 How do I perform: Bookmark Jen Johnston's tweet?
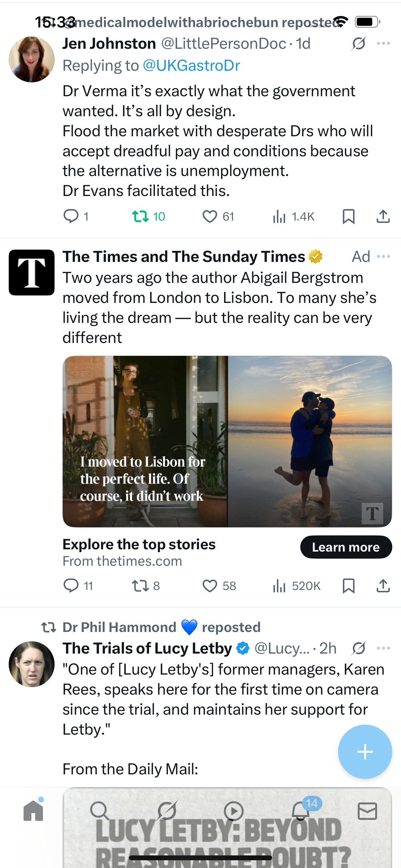(348, 216)
